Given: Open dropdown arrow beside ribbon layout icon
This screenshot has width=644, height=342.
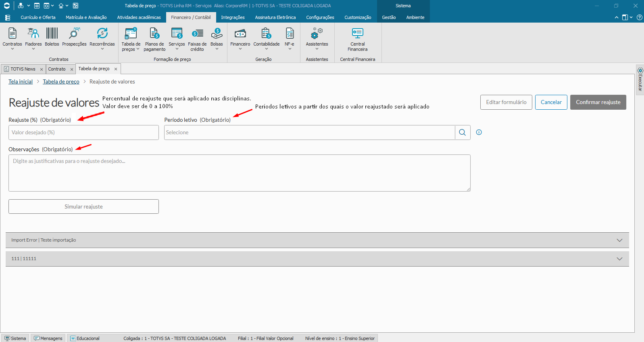Looking at the screenshot, I should coord(631,17).
